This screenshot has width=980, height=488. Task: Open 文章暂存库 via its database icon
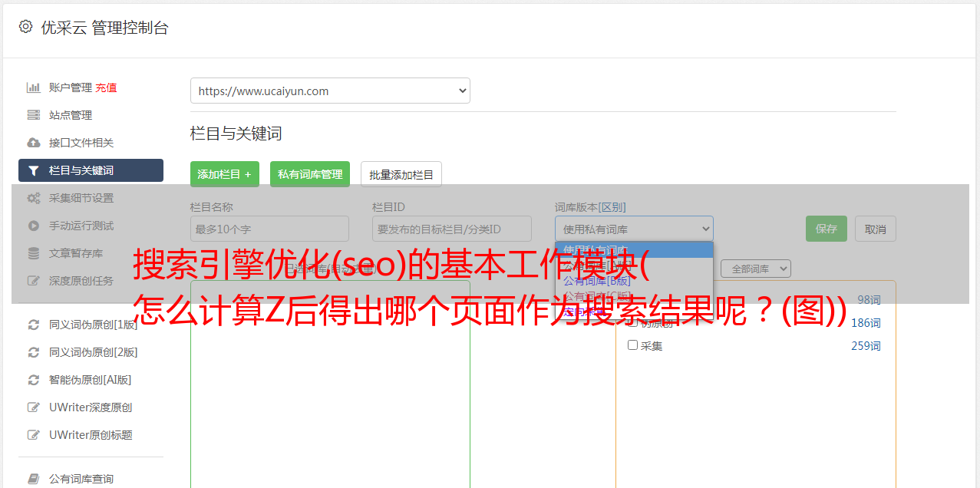tap(34, 253)
